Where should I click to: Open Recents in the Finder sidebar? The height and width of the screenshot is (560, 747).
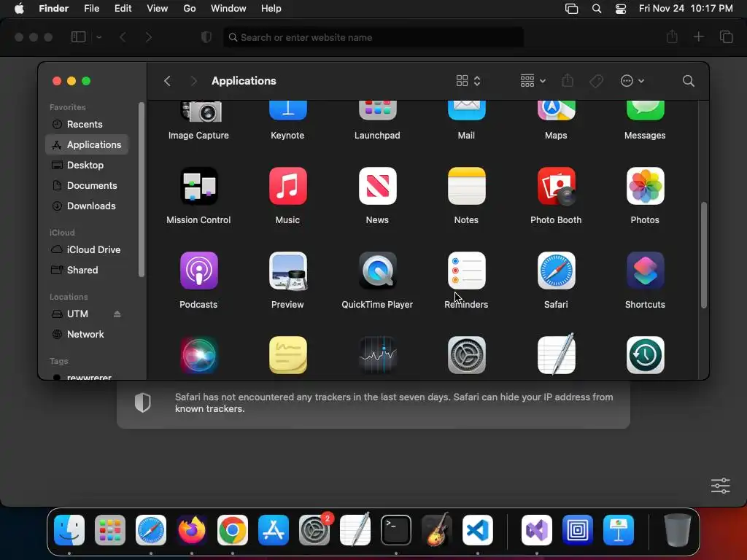tap(88, 124)
